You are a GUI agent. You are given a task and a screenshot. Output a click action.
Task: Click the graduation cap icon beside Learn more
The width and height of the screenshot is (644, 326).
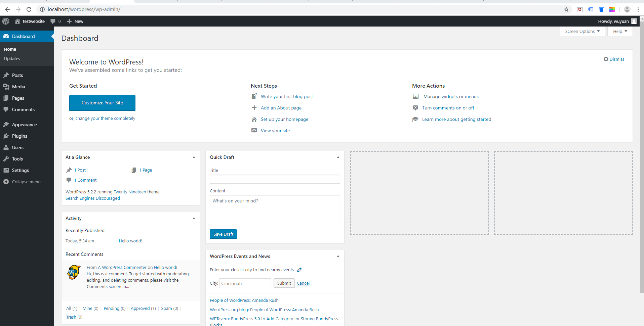tap(415, 119)
